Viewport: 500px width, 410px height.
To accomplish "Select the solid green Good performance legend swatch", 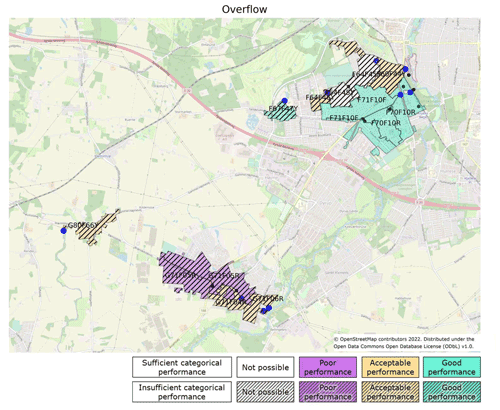I will tap(452, 367).
